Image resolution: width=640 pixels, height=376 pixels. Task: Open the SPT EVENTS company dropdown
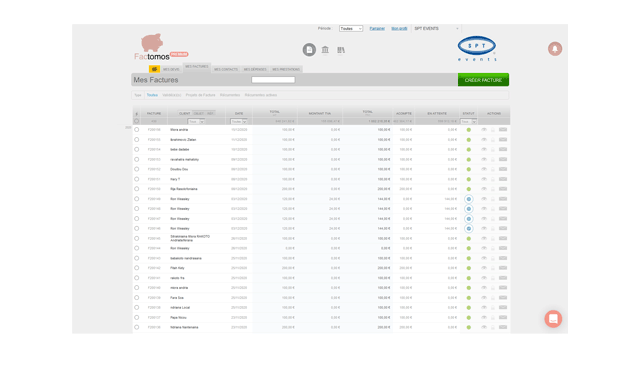pos(436,29)
